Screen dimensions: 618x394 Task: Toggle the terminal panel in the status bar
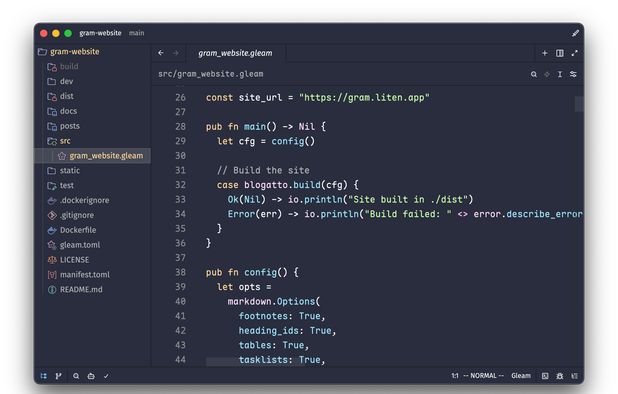pos(545,376)
